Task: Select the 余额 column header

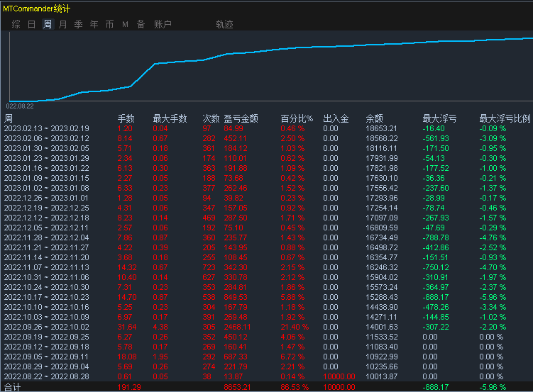Action: tap(374, 118)
